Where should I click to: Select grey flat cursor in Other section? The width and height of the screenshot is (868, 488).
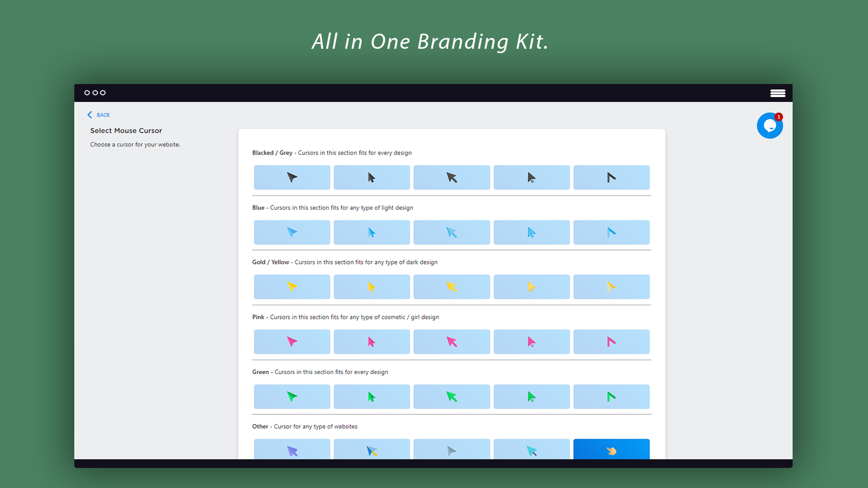(x=452, y=450)
